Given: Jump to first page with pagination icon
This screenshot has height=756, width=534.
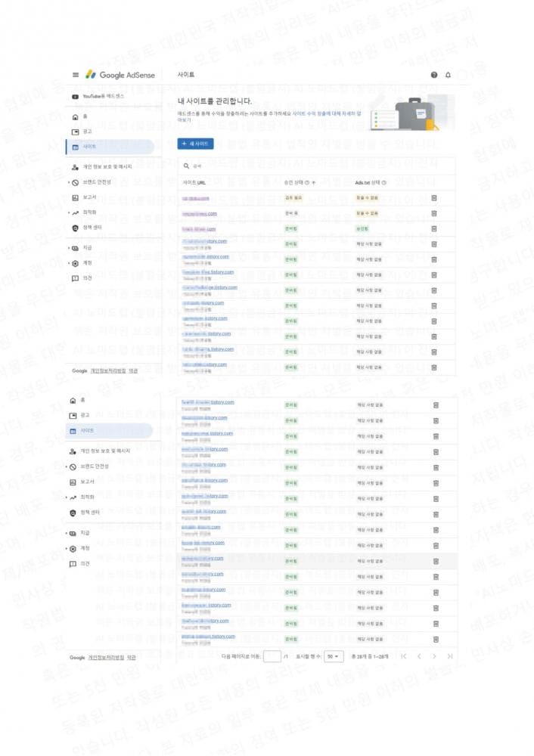Looking at the screenshot, I should [404, 656].
